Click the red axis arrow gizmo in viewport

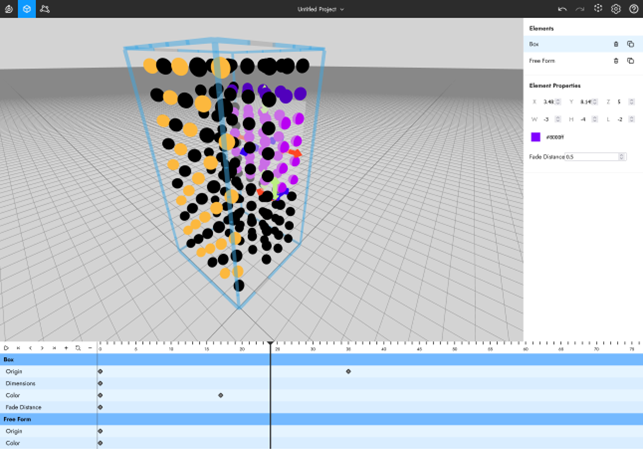coord(295,153)
